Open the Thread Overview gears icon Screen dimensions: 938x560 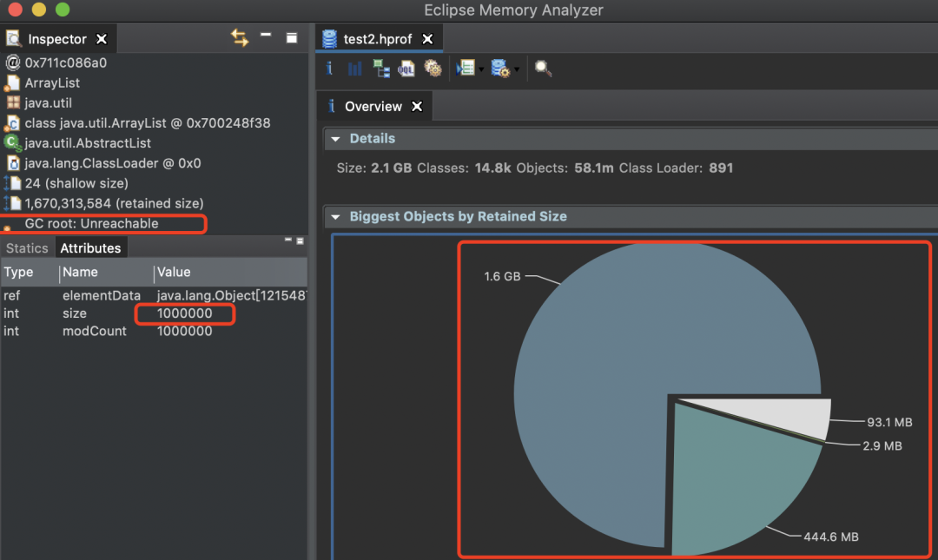pos(433,69)
